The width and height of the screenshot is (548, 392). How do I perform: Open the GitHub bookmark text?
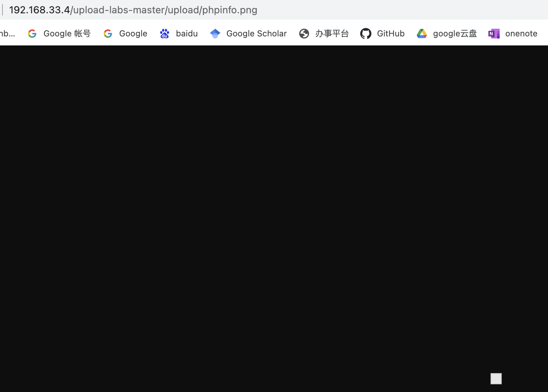[x=391, y=34]
